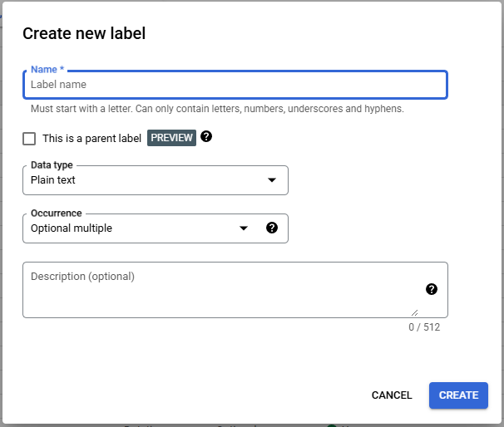
Task: Enable the parent label checkbox
Action: pyautogui.click(x=30, y=139)
